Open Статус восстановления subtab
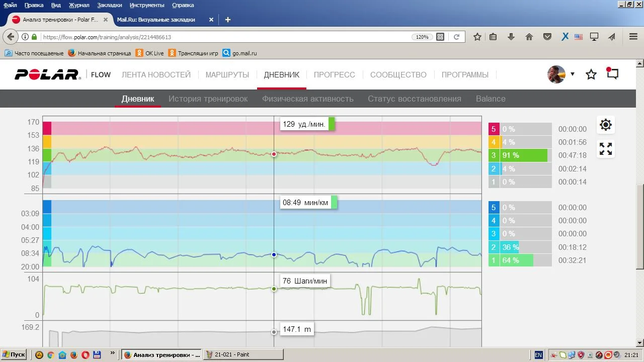This screenshot has width=644, height=362. click(415, 99)
